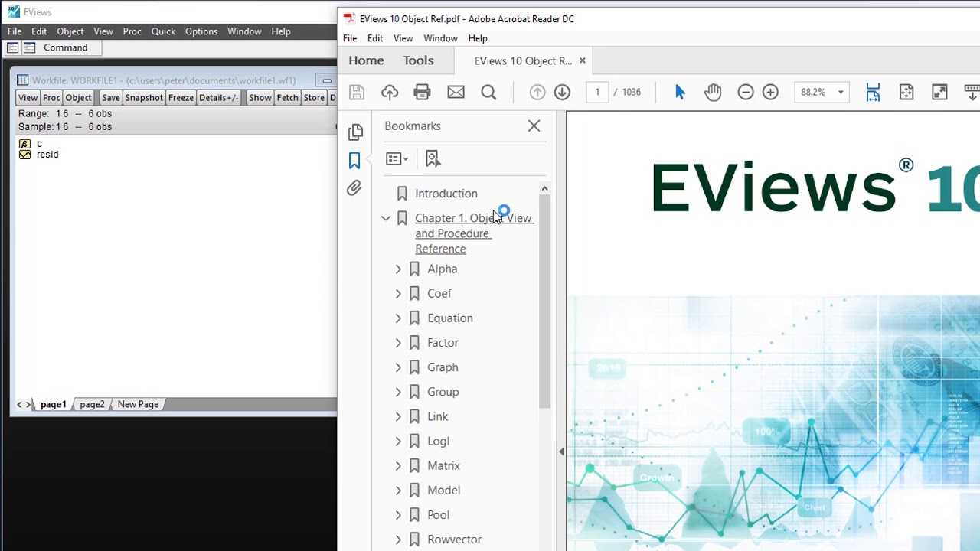The height and width of the screenshot is (551, 980).
Task: Open EViews Options menu
Action: (201, 31)
